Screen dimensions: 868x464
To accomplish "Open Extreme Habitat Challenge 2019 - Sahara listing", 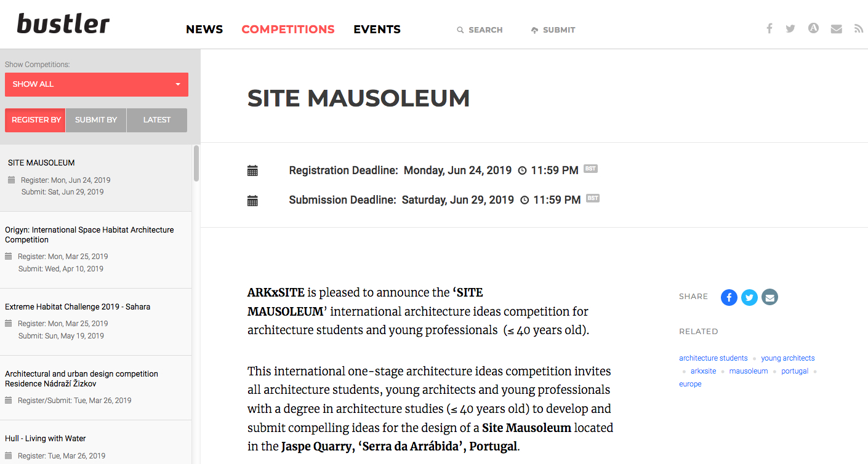I will [78, 306].
